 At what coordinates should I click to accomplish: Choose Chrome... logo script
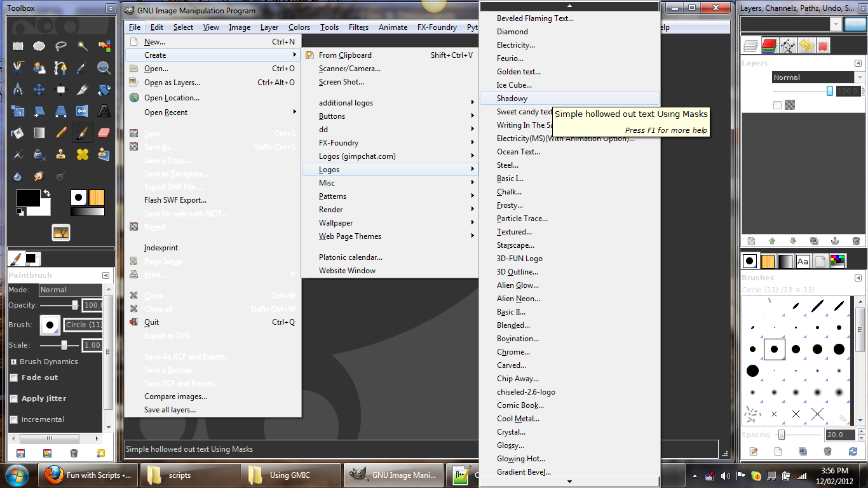pos(569,352)
